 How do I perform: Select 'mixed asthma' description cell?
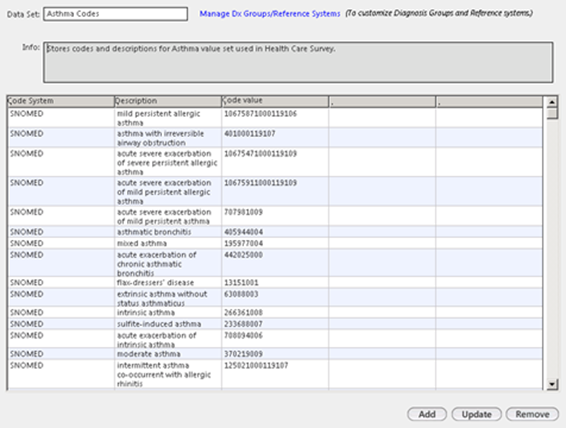[167, 243]
